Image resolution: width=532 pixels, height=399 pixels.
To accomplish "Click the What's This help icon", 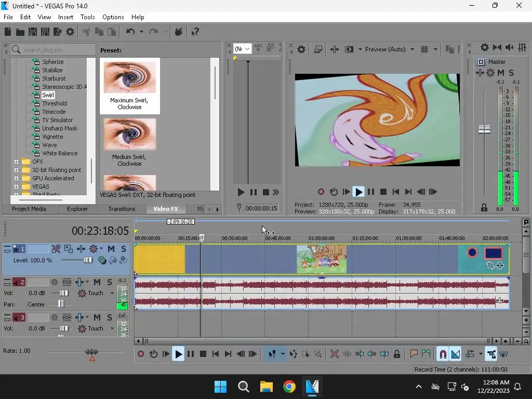I will pos(195,32).
